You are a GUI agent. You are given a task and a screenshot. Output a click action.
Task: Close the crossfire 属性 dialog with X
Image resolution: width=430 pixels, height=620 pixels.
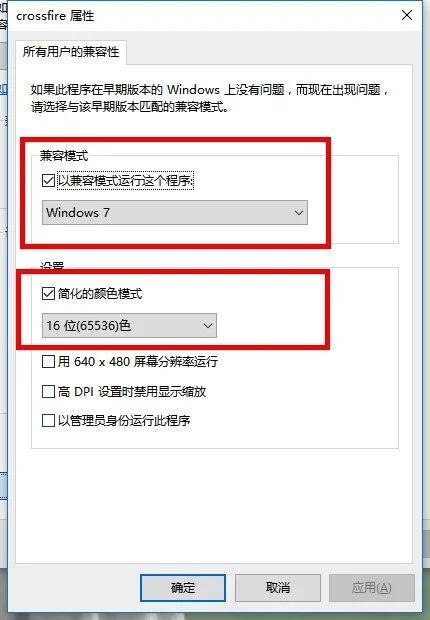(x=407, y=15)
